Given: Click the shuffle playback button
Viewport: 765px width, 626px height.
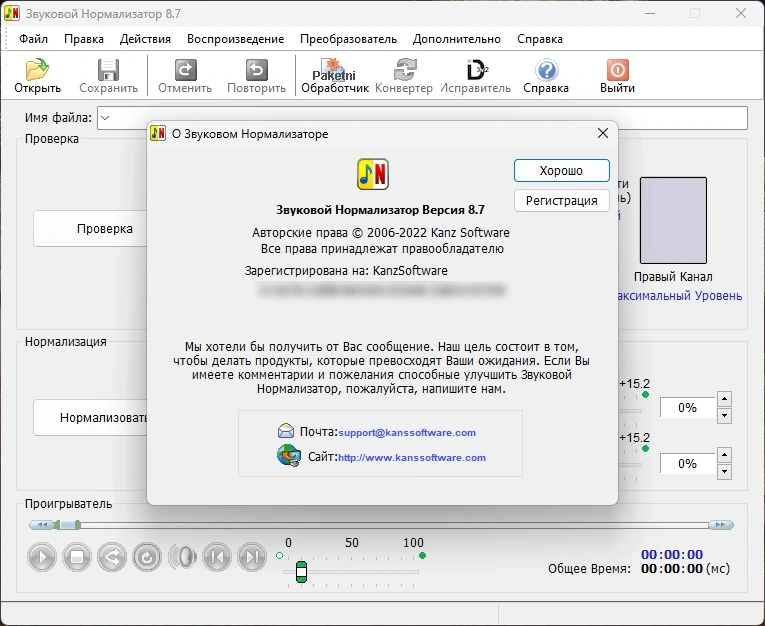Looking at the screenshot, I should pos(112,557).
